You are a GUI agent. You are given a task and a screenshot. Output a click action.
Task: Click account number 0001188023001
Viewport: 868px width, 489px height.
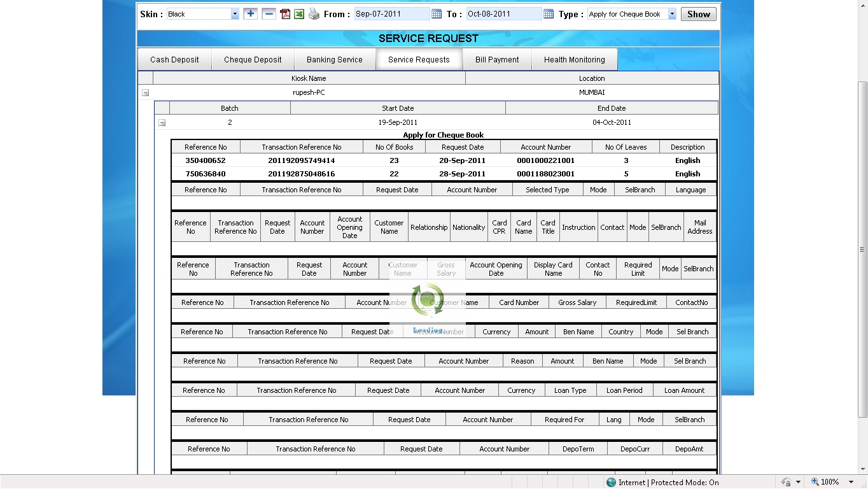(546, 174)
